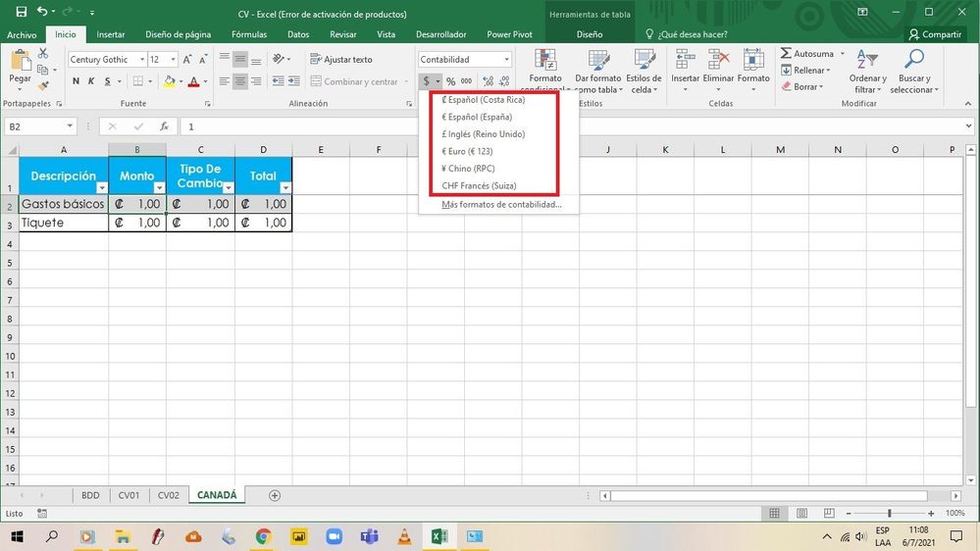This screenshot has width=980, height=551.
Task: Switch to page layout view icon
Action: coord(801,513)
